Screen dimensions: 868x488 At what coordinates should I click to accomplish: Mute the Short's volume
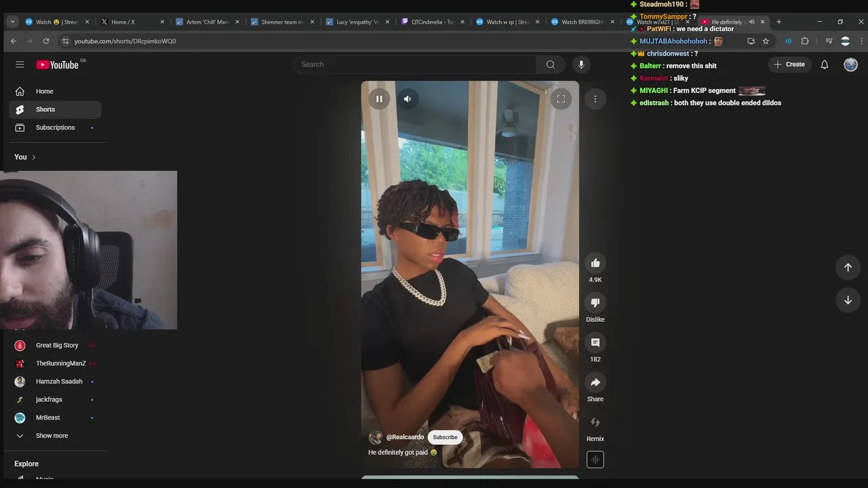[x=408, y=99]
